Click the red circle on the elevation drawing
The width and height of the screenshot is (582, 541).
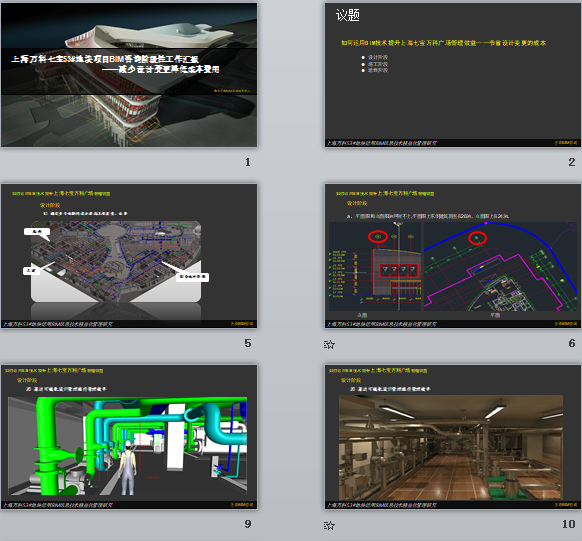pos(378,236)
